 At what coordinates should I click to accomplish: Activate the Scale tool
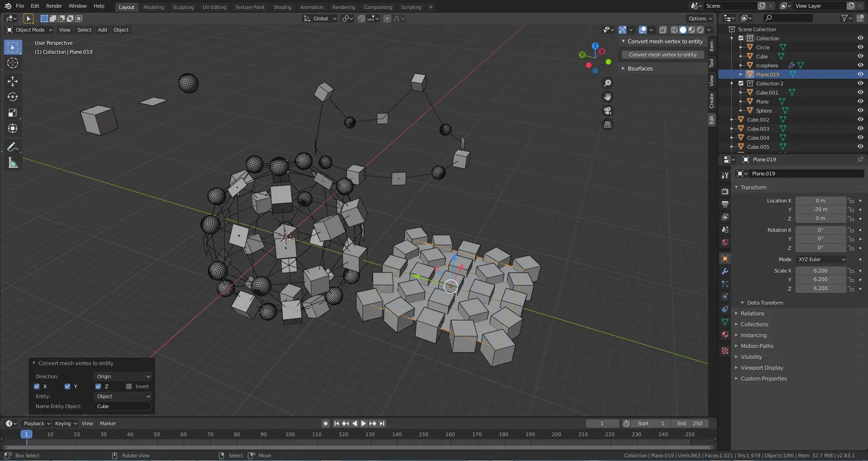pyautogui.click(x=12, y=113)
